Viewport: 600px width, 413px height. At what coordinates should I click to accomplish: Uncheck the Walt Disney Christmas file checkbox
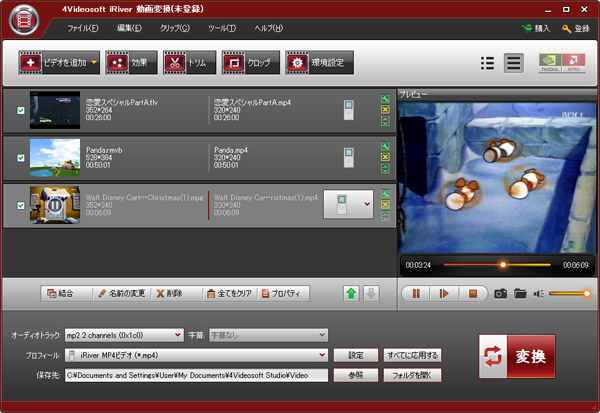click(21, 205)
